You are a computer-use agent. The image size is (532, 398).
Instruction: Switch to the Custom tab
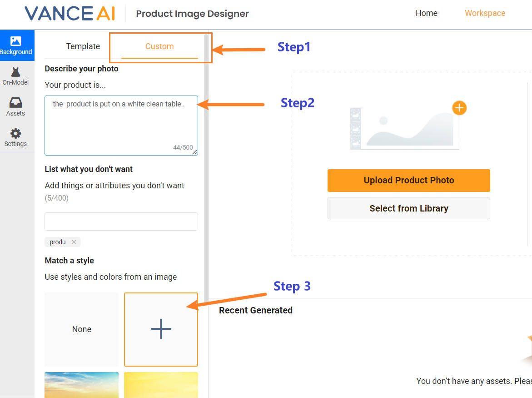point(159,46)
